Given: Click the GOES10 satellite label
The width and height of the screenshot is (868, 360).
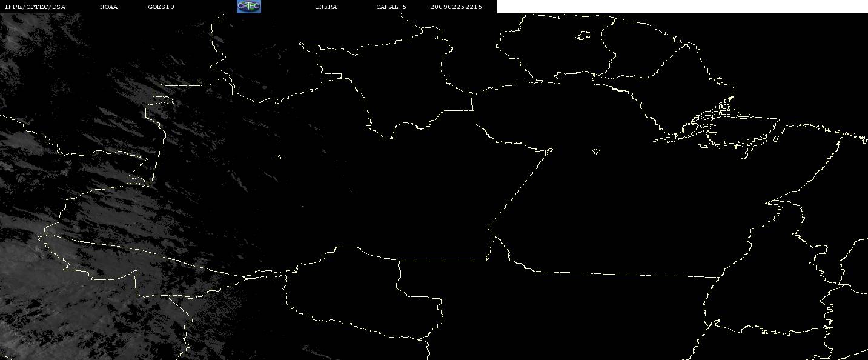Looking at the screenshot, I should pos(161,7).
